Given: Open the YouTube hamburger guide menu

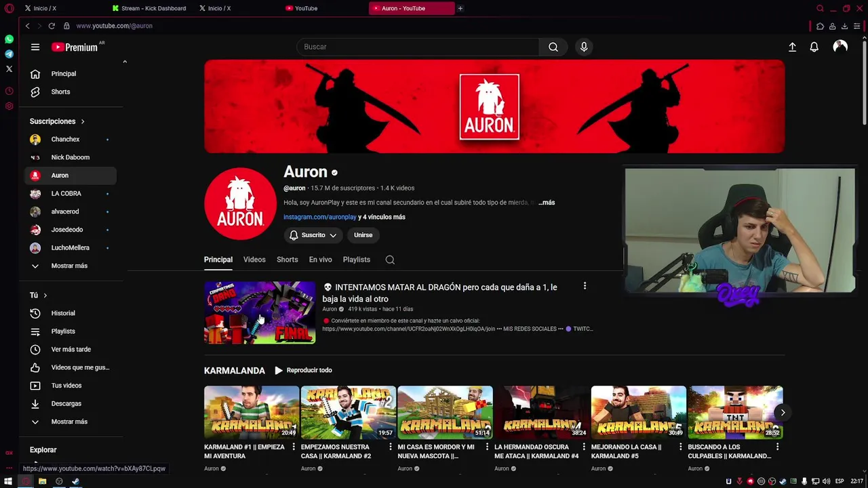Looking at the screenshot, I should tap(35, 47).
